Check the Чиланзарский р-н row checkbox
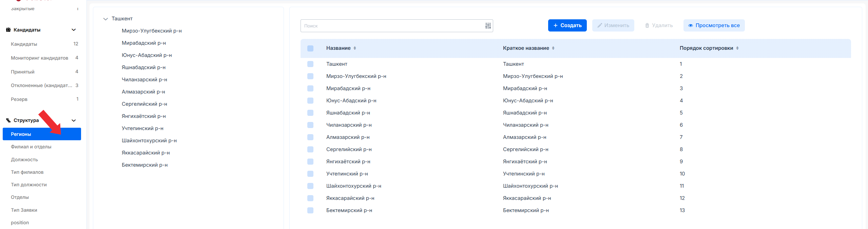This screenshot has height=229, width=868. tap(310, 125)
